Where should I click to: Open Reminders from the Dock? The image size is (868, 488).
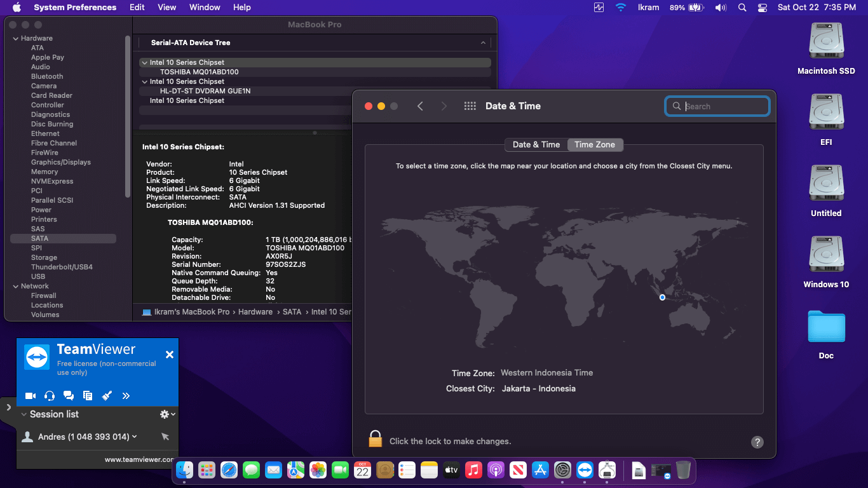coord(407,470)
